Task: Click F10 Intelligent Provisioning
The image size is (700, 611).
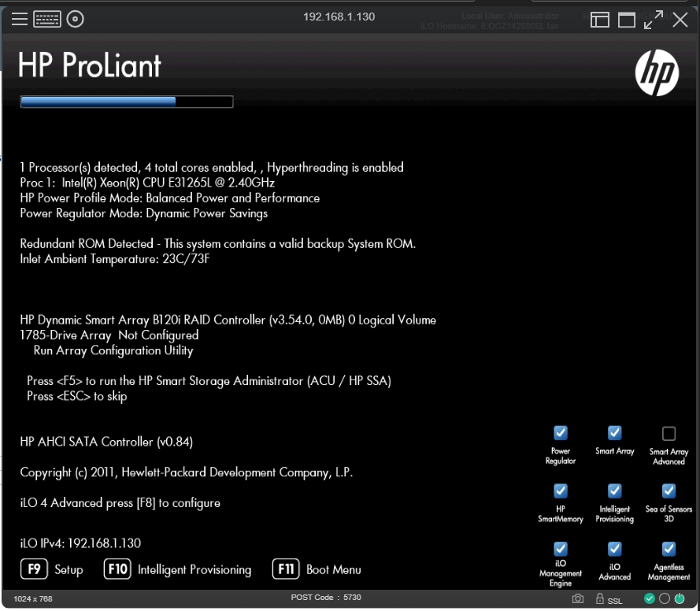Action: (178, 569)
